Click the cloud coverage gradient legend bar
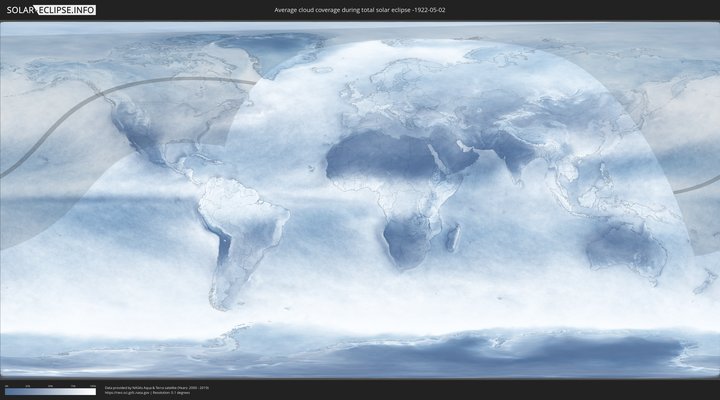The image size is (720, 400). tap(50, 392)
